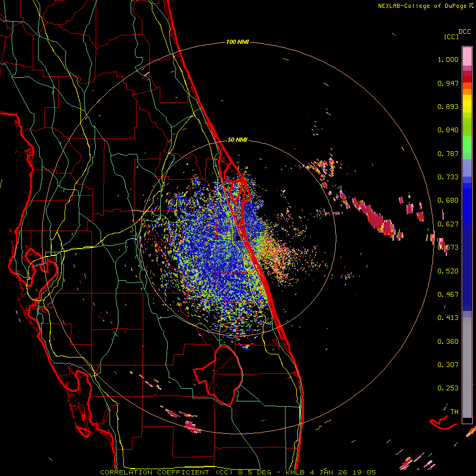Select the 0.413 scale value
The height and width of the screenshot is (476, 476).
pyautogui.click(x=448, y=317)
